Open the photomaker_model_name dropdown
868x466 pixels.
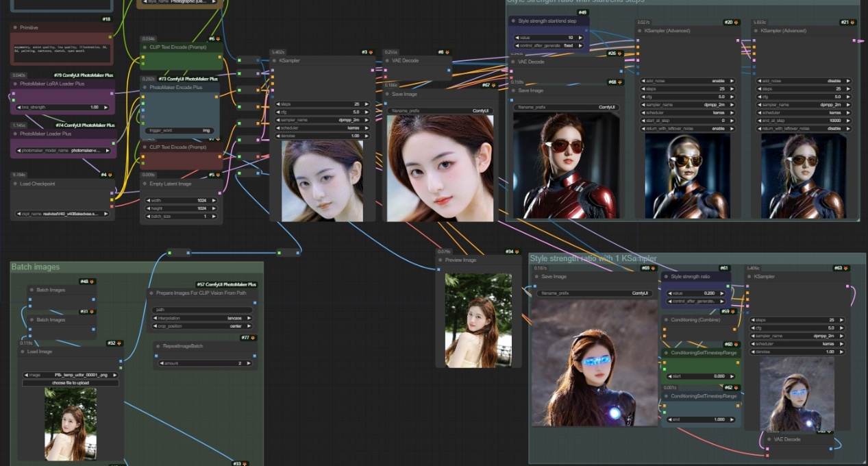tap(62, 150)
